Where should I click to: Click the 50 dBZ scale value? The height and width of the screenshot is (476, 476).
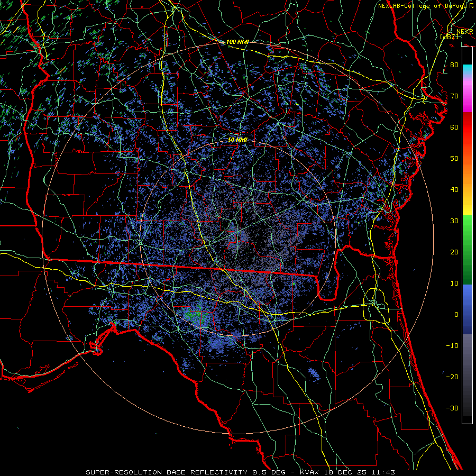454,159
